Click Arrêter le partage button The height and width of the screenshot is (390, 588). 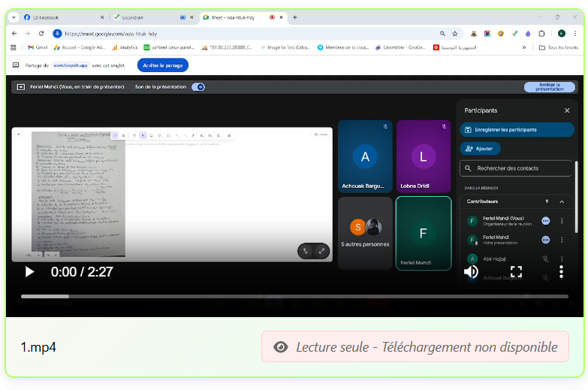(163, 65)
